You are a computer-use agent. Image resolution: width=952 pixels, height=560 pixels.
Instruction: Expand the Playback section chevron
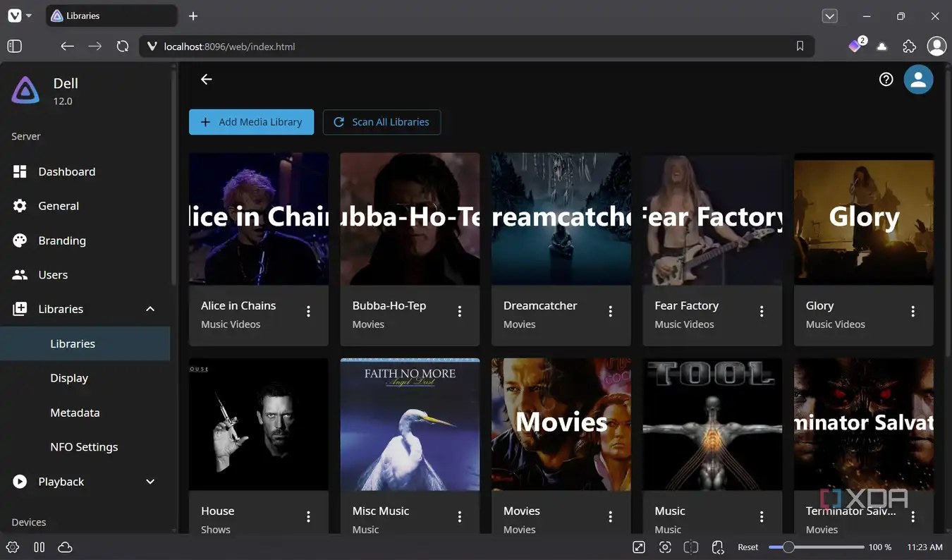[x=150, y=481]
